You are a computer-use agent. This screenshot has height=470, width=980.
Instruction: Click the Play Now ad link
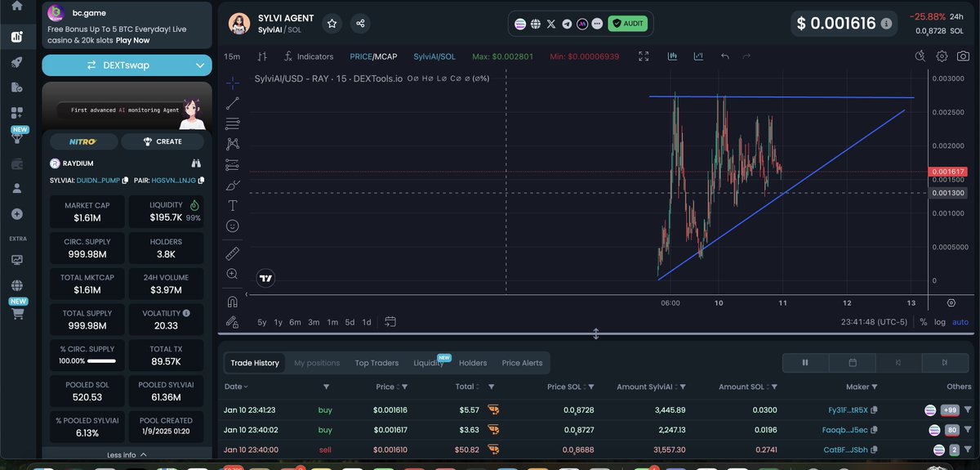(132, 40)
